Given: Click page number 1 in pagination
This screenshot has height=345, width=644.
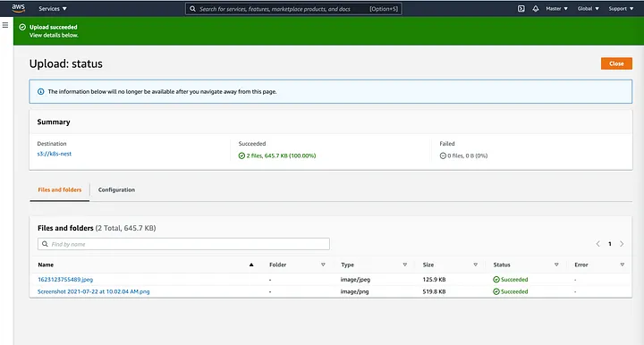Looking at the screenshot, I should click(610, 244).
